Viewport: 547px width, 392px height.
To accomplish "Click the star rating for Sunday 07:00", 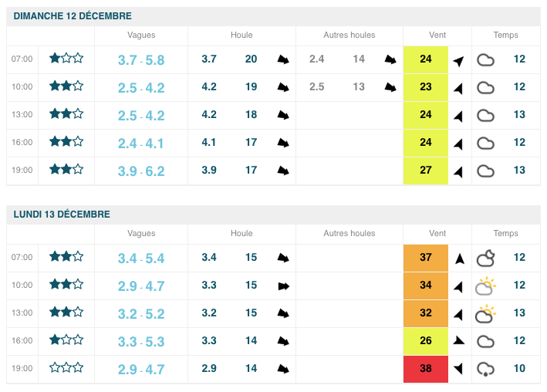I will coord(66,59).
